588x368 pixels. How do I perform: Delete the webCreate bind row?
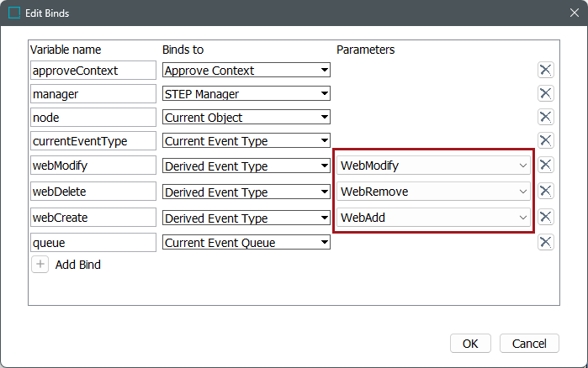click(545, 218)
